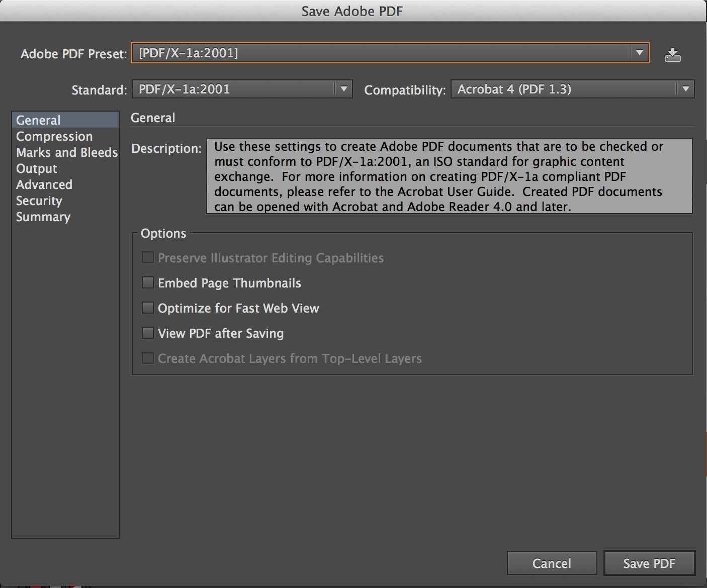Click the Save PDF button
Image resolution: width=707 pixels, height=588 pixels.
pyautogui.click(x=649, y=563)
